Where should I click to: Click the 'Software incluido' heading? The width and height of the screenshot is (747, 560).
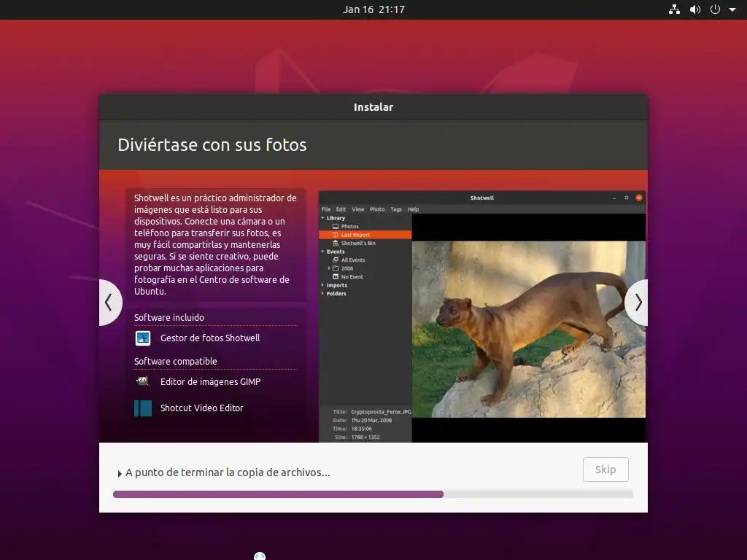click(x=169, y=318)
